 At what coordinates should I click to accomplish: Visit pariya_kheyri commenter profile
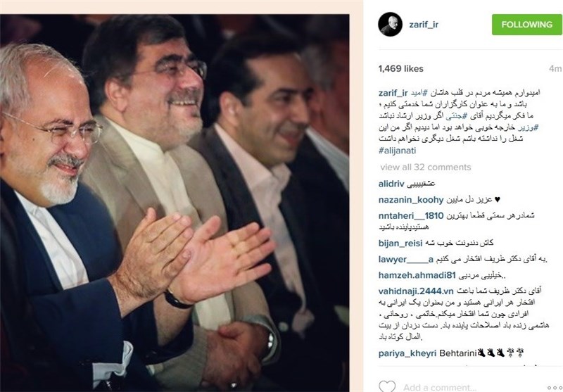[407, 353]
